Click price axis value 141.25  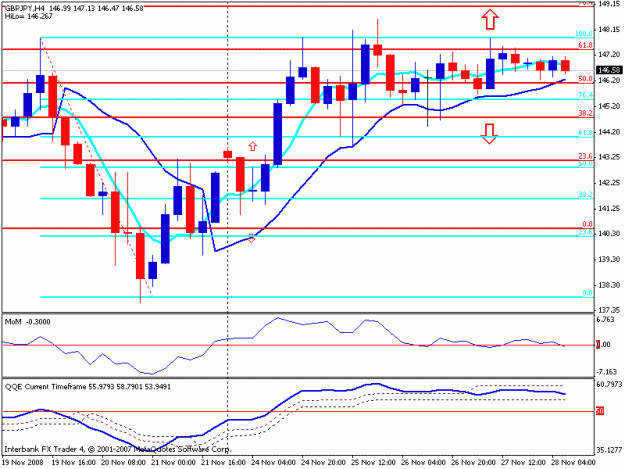609,208
